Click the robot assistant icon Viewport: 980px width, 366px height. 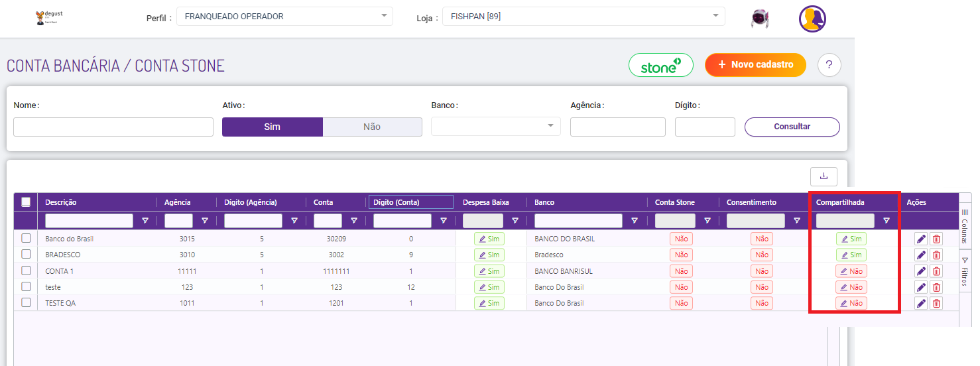[760, 19]
